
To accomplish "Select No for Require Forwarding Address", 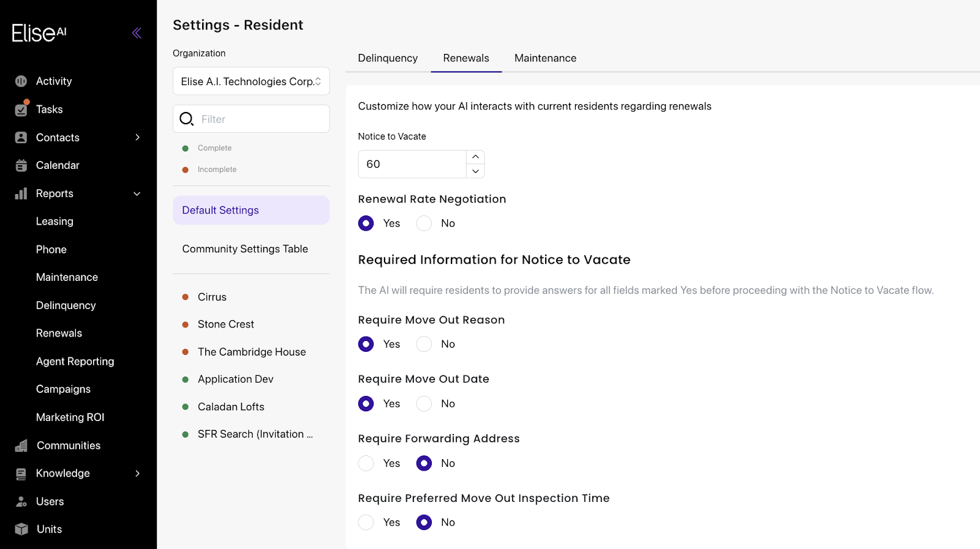I will [424, 463].
